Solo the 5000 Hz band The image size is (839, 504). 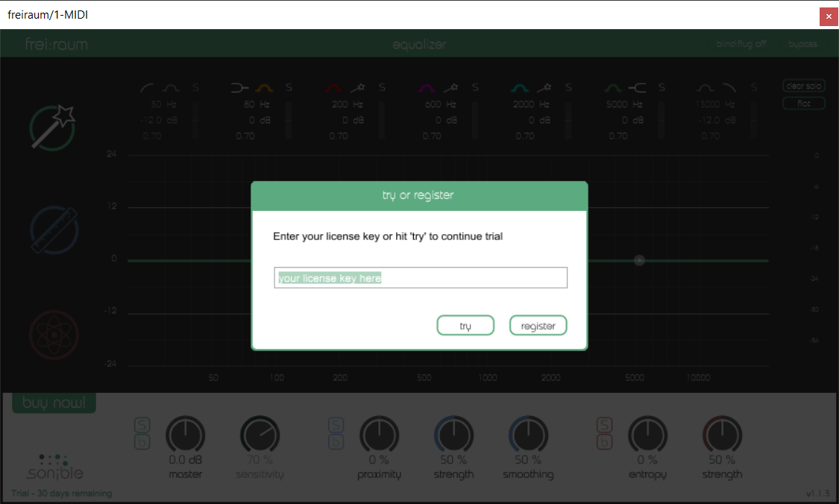[662, 87]
